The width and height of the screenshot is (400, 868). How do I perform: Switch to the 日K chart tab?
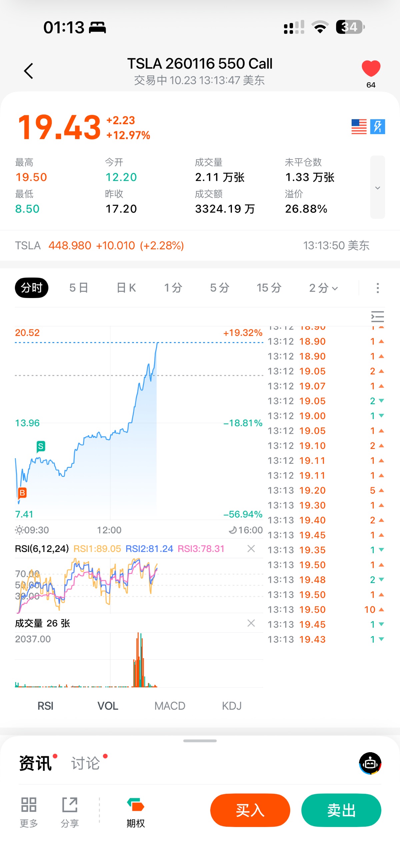pos(126,288)
